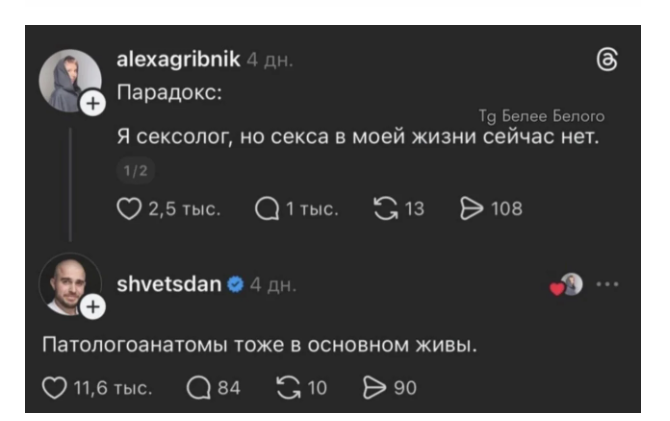Open the replies to shvetsdan's comment

(199, 388)
